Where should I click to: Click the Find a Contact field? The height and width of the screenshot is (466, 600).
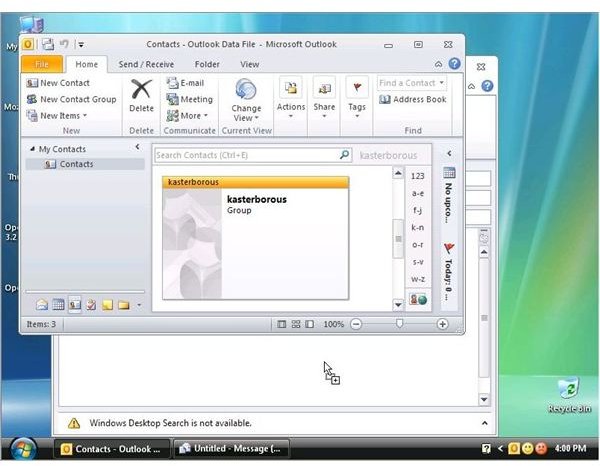(x=412, y=83)
